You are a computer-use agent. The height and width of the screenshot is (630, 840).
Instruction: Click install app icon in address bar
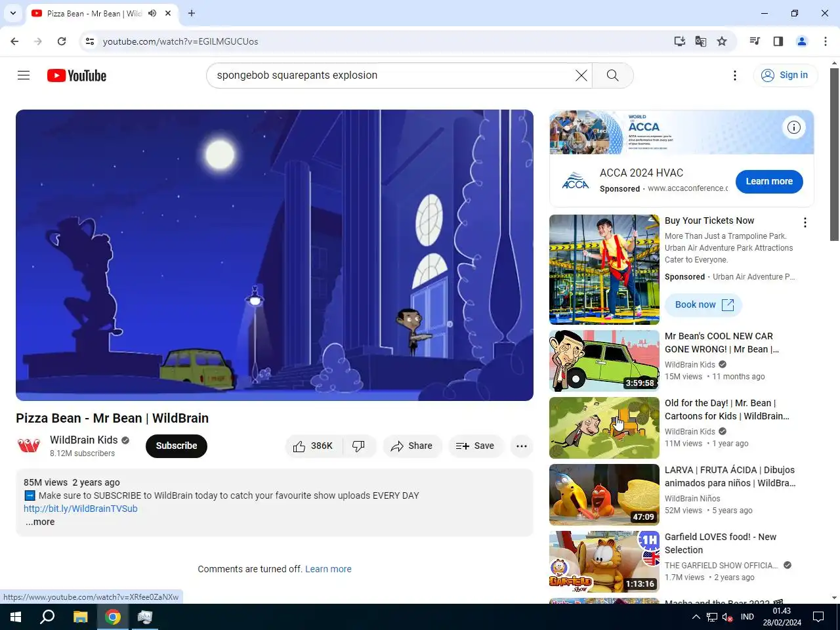pyautogui.click(x=680, y=41)
